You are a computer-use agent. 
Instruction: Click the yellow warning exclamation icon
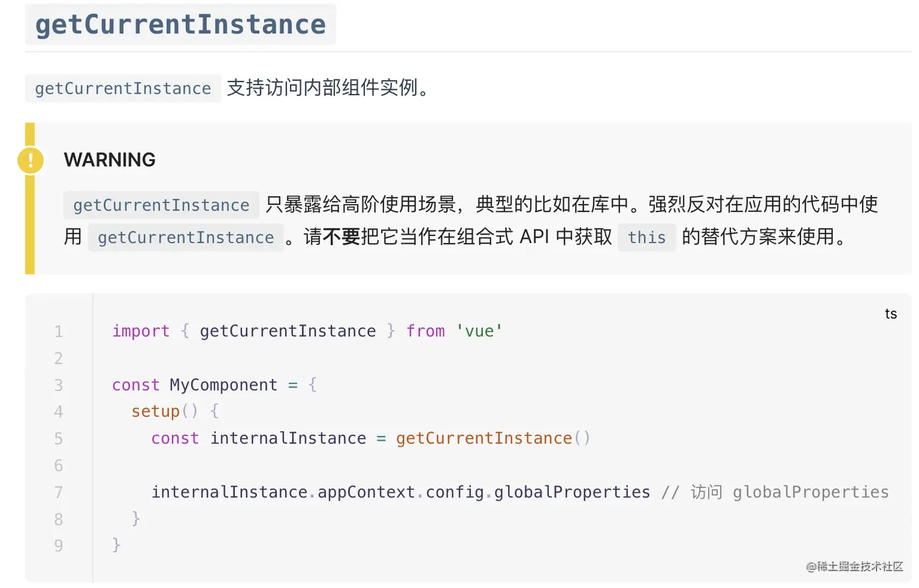coord(30,161)
